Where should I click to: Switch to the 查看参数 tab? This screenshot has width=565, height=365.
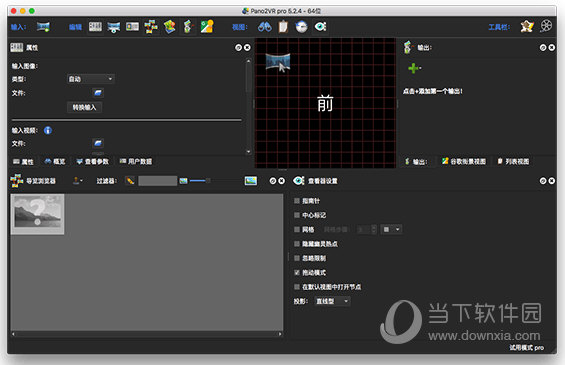pos(93,162)
